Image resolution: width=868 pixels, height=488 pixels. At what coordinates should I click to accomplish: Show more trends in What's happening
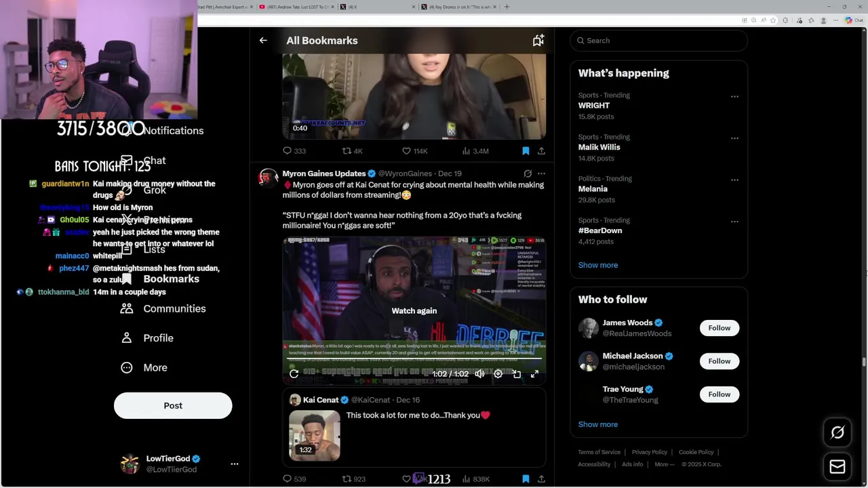click(x=598, y=265)
